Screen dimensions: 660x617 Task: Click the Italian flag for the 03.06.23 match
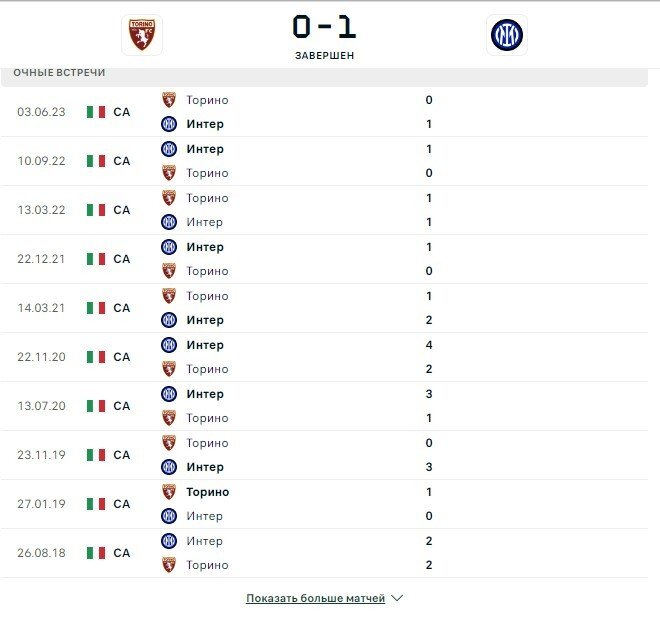point(95,112)
